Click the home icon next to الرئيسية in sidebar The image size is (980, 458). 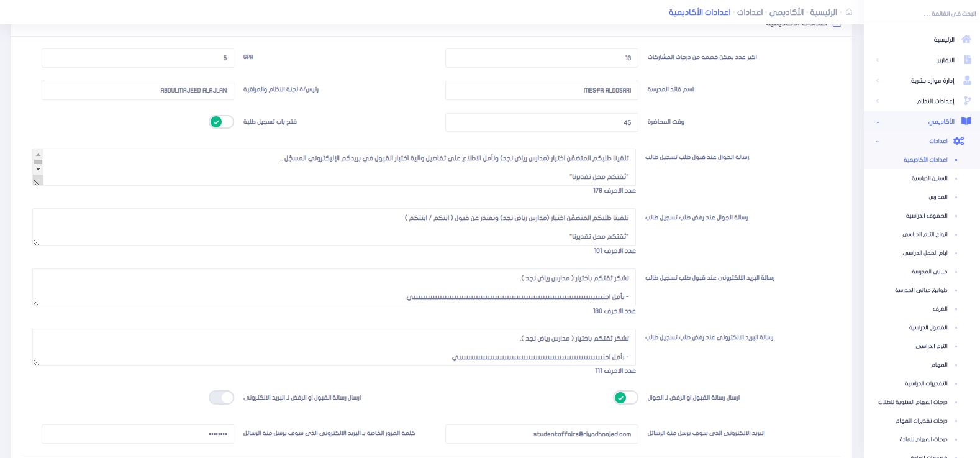coord(966,39)
